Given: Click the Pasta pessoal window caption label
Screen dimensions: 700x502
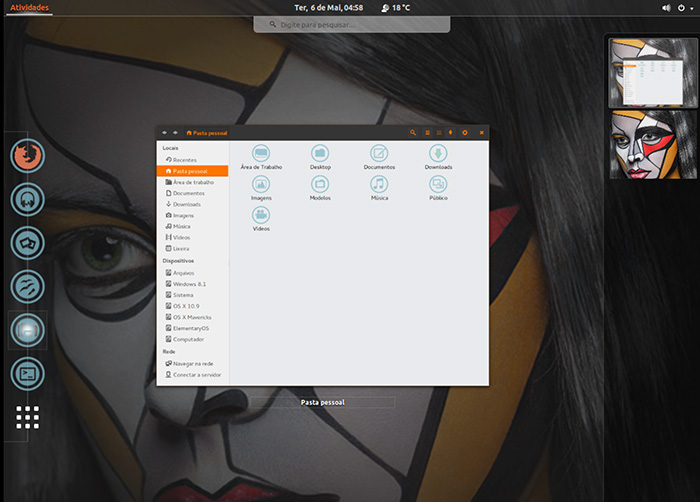Looking at the screenshot, I should point(322,402).
